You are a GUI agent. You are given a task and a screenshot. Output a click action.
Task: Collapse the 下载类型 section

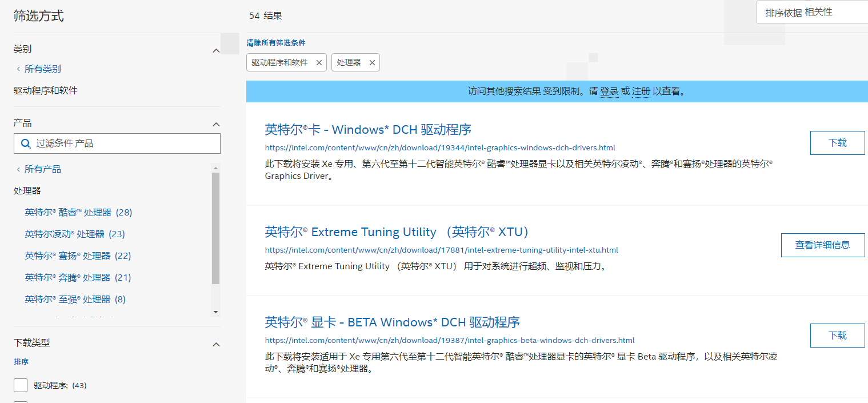[216, 345]
